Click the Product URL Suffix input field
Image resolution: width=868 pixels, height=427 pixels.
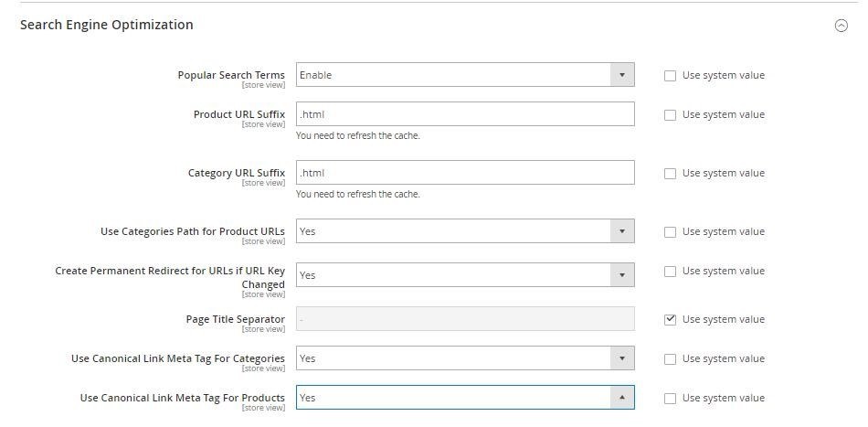pos(465,114)
